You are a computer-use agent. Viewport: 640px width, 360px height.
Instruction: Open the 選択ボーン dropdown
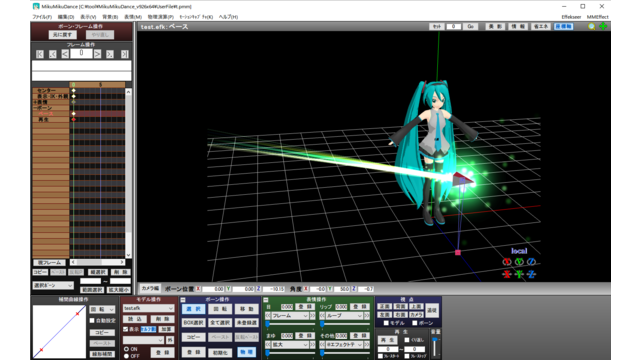click(53, 286)
